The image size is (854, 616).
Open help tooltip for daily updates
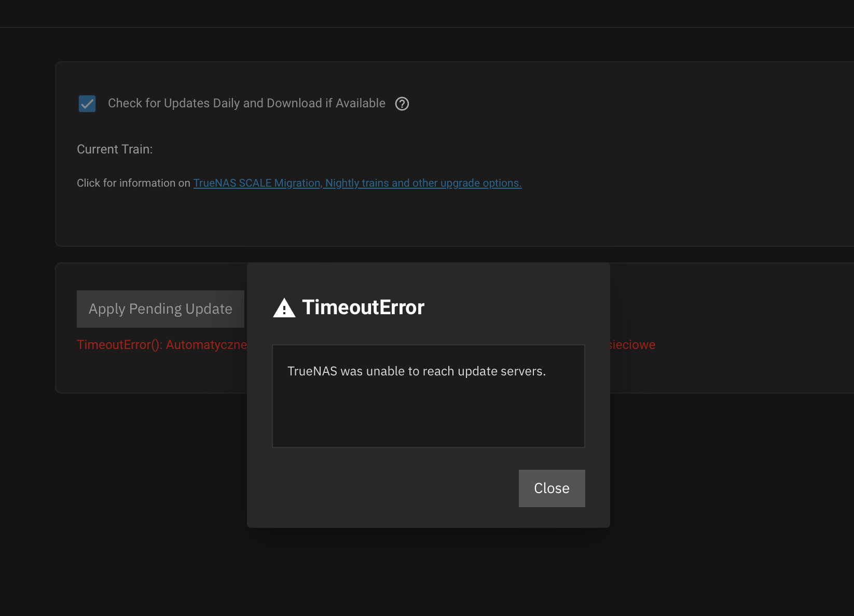(402, 104)
